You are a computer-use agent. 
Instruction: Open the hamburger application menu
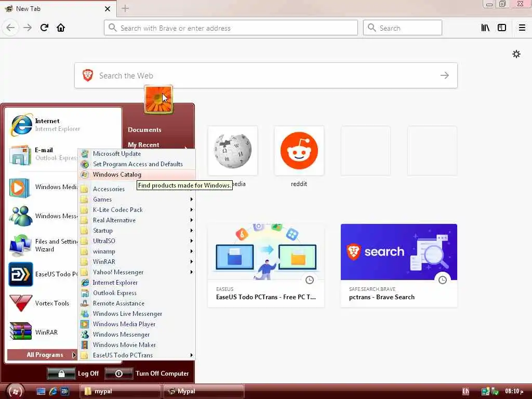click(522, 28)
